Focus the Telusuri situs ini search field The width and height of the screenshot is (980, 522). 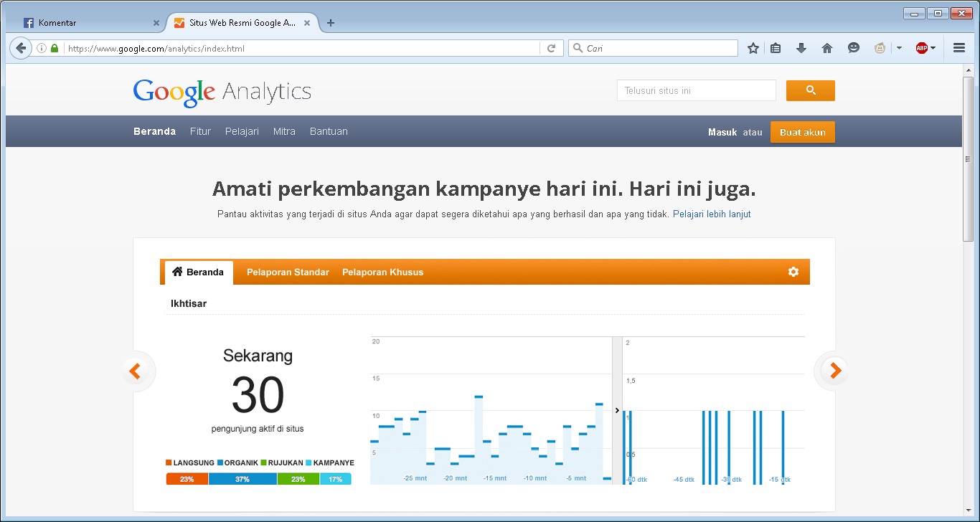click(x=697, y=90)
